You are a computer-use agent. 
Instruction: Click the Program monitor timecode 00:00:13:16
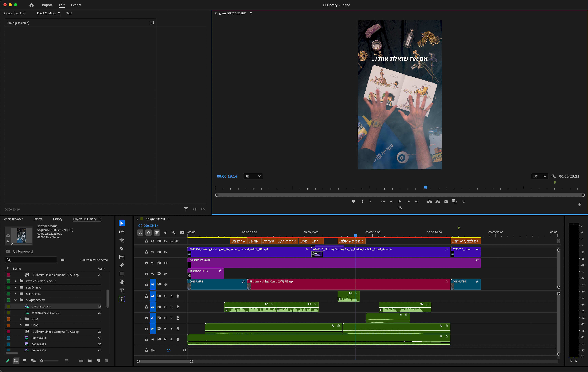tap(227, 176)
